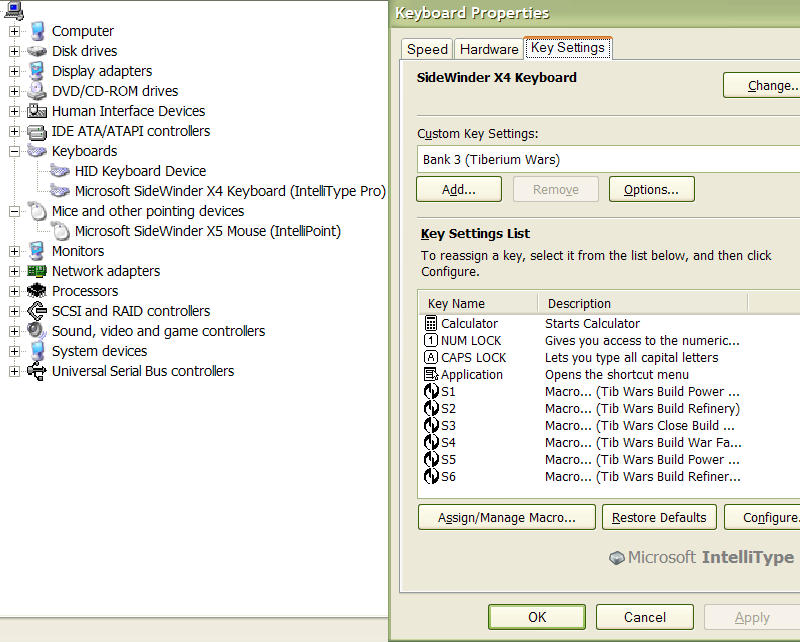Click the CAPS LOCK key icon
The image size is (800, 642).
pos(431,357)
